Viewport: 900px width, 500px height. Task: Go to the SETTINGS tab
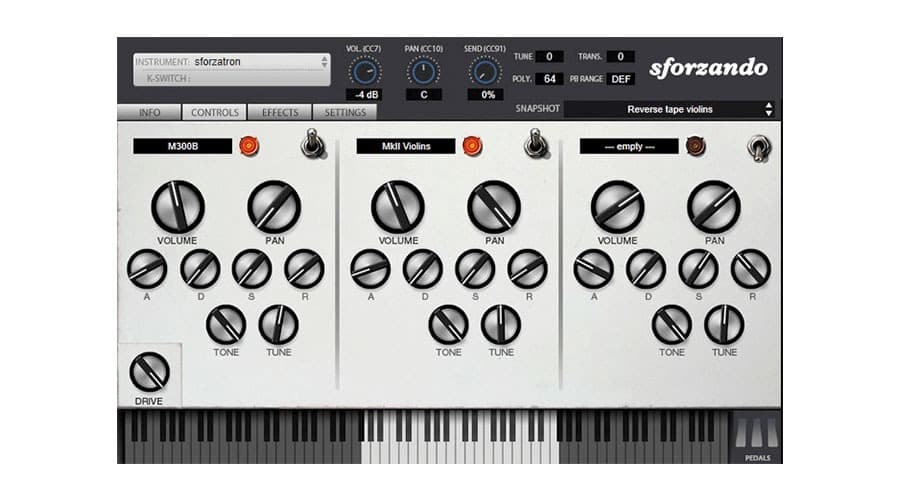coord(345,113)
